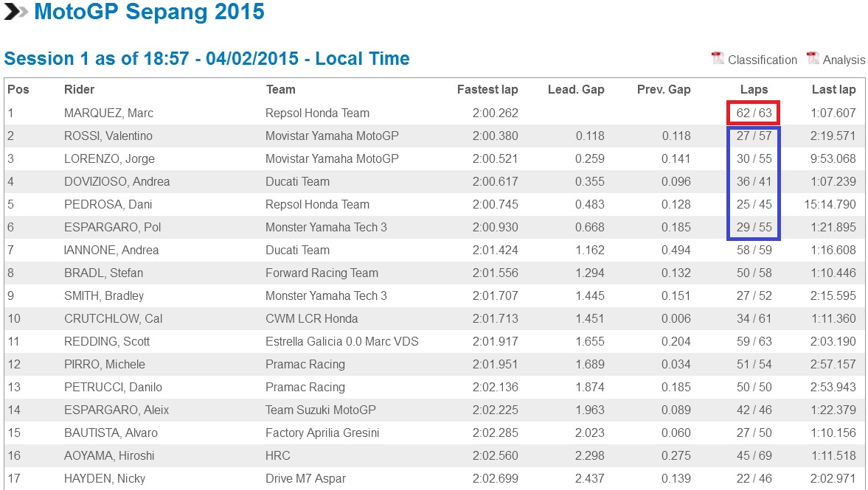Click the Last lap column header
Image resolution: width=868 pixels, height=490 pixels.
coord(833,90)
